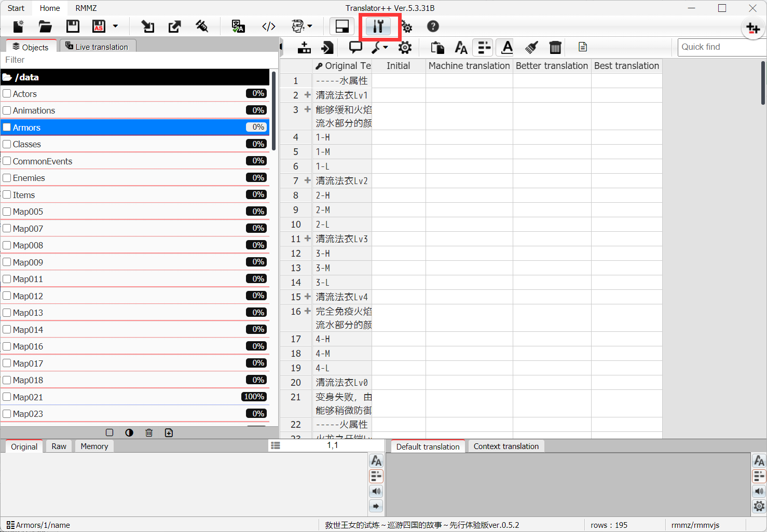The image size is (767, 532).
Task: Open the Start menu tab
Action: [x=16, y=8]
